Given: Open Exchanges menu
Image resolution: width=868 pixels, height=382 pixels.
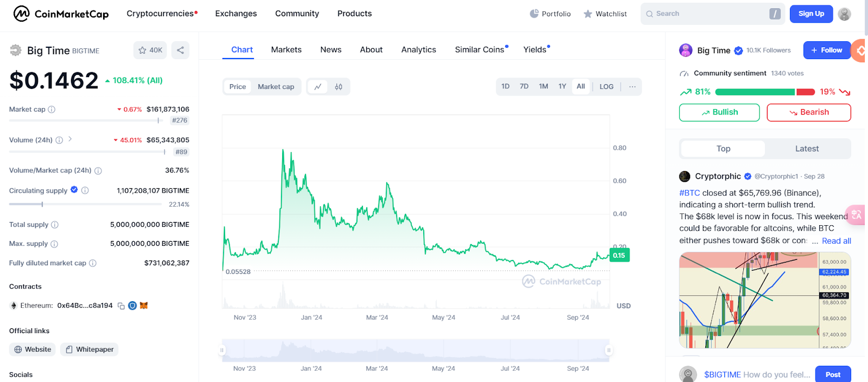Looking at the screenshot, I should point(236,14).
